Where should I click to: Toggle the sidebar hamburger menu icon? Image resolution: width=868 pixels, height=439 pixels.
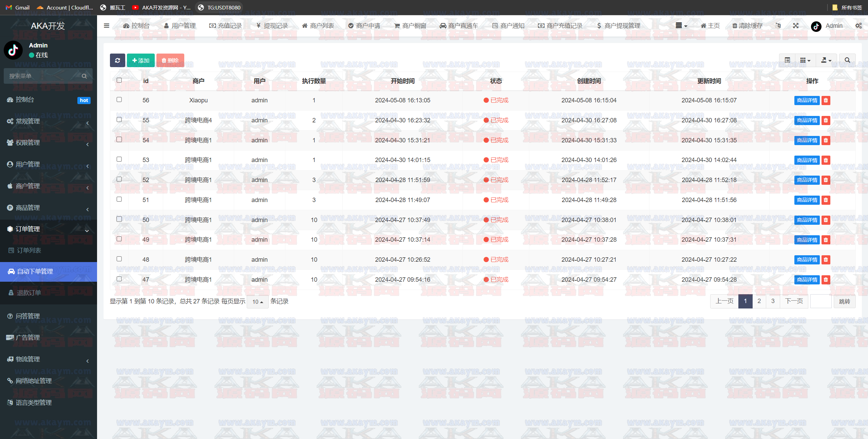point(107,26)
